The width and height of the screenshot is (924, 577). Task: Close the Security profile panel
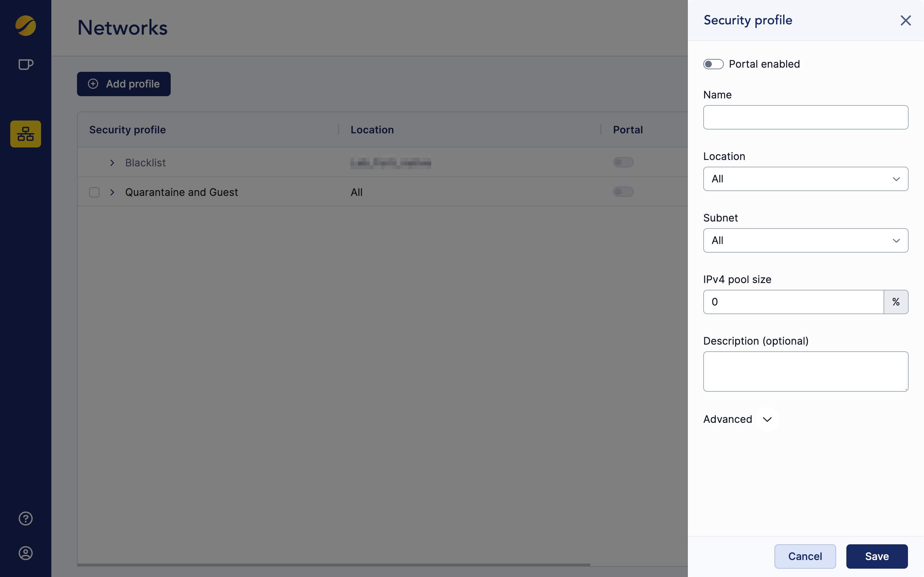tap(905, 21)
